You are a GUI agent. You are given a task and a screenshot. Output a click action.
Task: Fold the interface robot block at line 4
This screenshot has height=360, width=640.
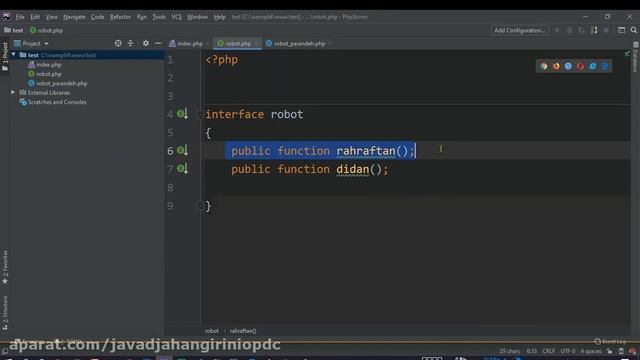200,115
